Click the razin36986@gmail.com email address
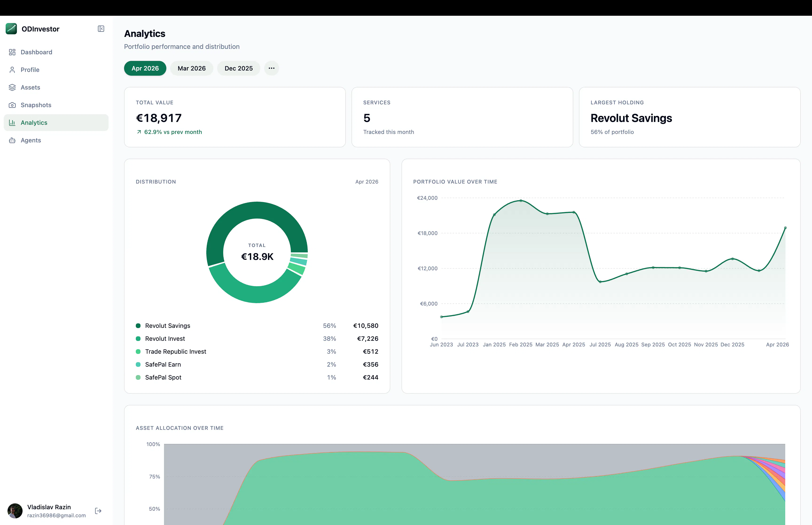812x525 pixels. (57, 515)
